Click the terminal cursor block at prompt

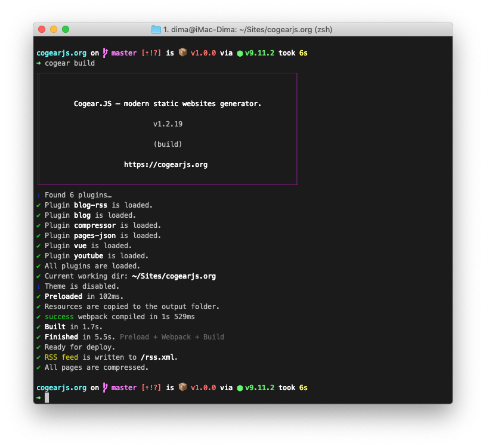(47, 398)
